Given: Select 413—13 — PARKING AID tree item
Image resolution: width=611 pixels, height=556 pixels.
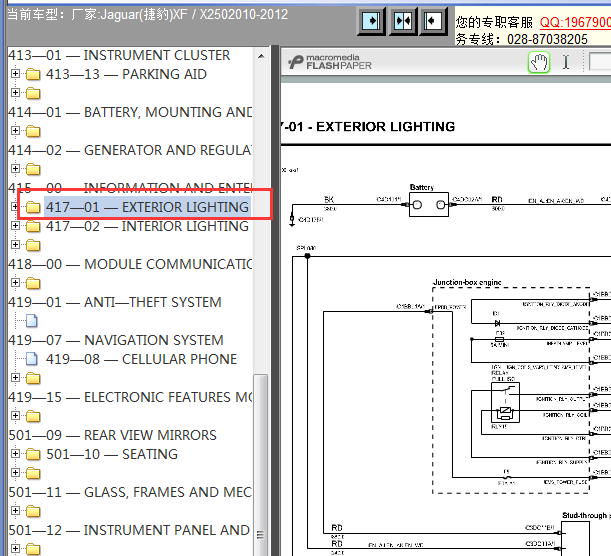Looking at the screenshot, I should click(126, 74).
